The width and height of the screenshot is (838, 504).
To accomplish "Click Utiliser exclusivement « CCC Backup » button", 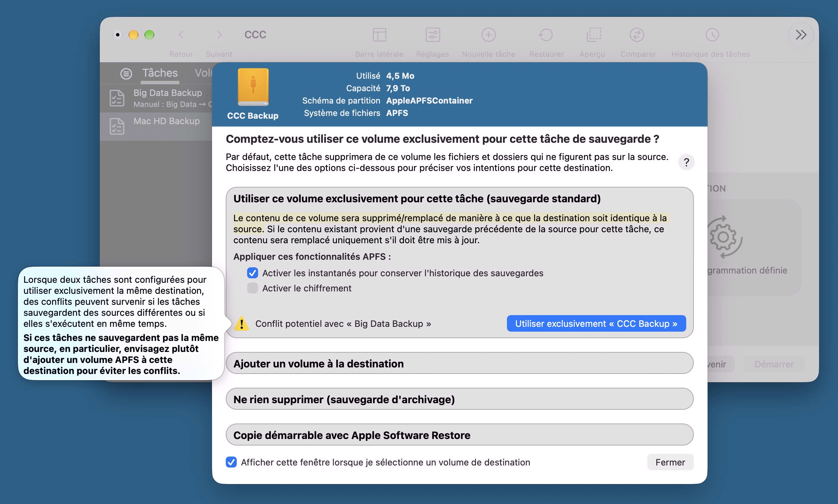I will pyautogui.click(x=596, y=324).
